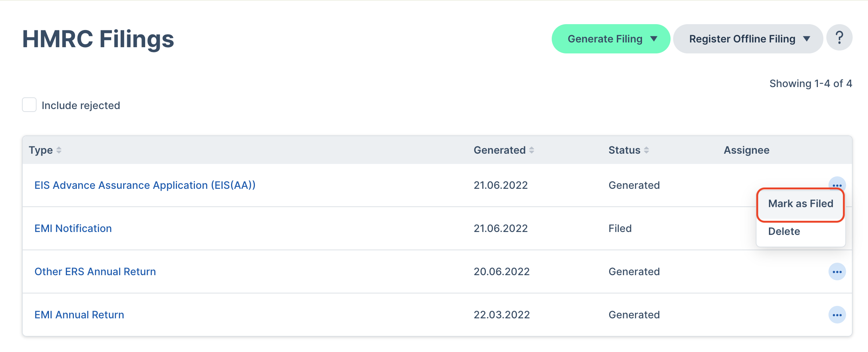Sort table by the Type sort arrows
Screen dimensions: 868x352
[59, 150]
